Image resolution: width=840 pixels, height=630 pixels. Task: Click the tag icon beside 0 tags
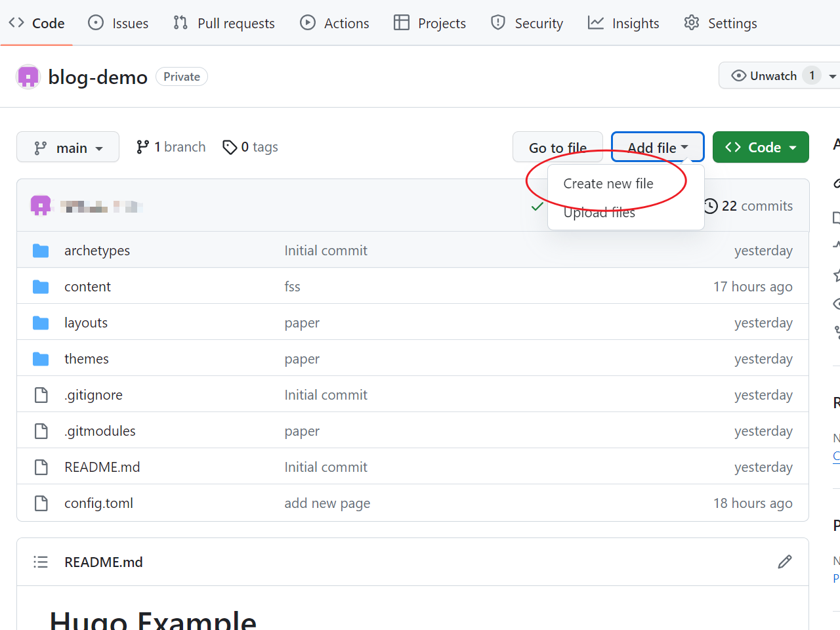(230, 147)
